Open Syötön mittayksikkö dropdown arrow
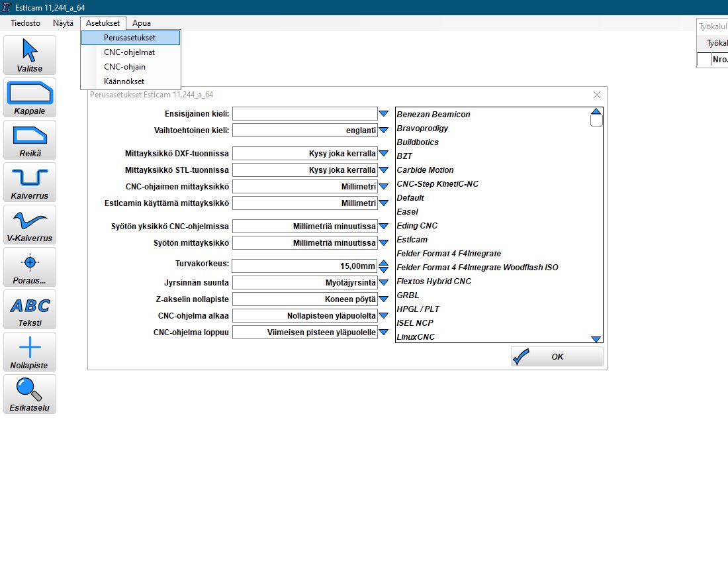The height and width of the screenshot is (563, 728). [383, 243]
